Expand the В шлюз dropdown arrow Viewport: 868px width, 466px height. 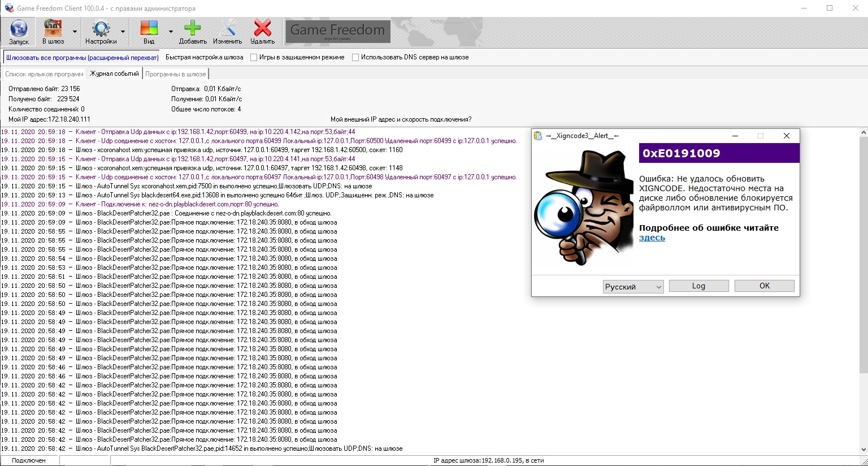[75, 32]
